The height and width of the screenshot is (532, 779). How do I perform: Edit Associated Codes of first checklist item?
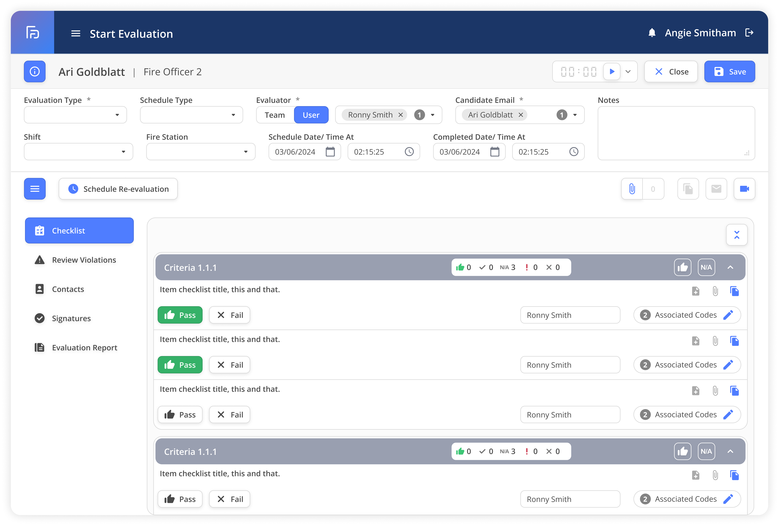click(x=728, y=315)
